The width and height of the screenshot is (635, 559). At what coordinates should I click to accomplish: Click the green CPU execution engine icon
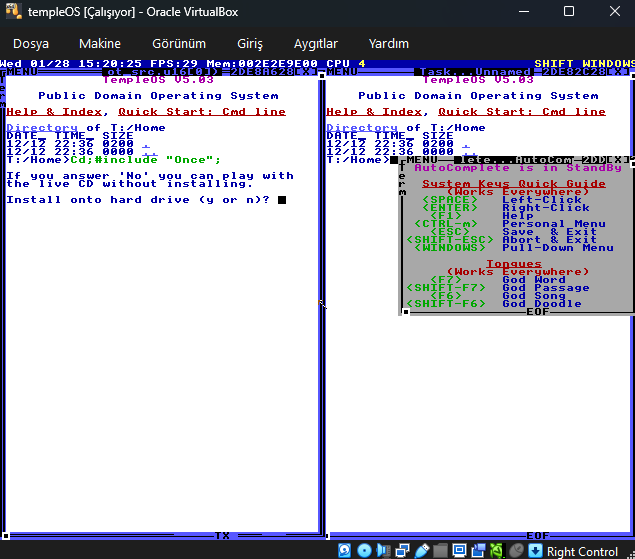point(497,550)
